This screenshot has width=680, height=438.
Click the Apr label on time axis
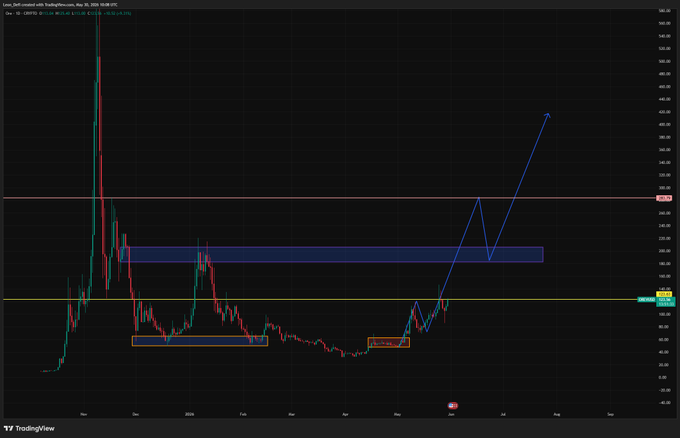345,414
